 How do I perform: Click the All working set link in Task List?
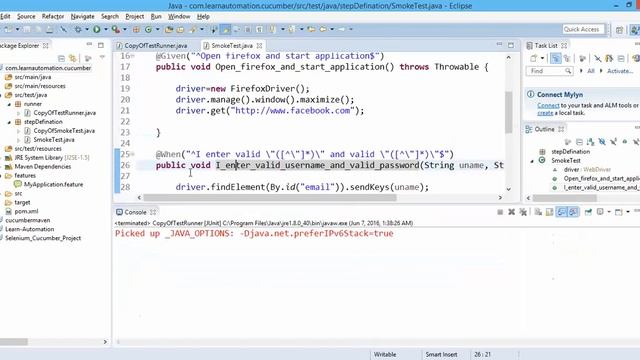tap(591, 71)
